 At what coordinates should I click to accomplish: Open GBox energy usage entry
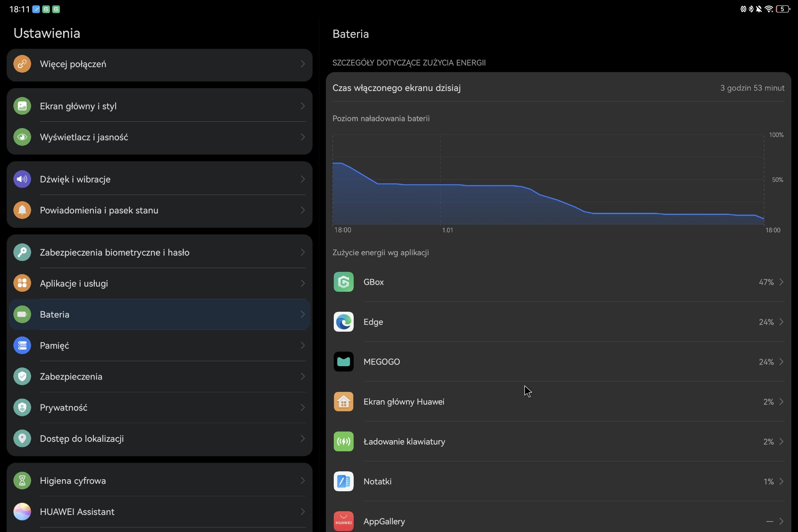[x=559, y=282]
